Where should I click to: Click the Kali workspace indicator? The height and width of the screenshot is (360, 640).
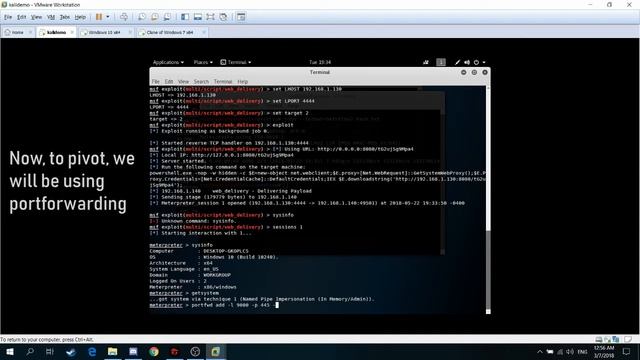[x=441, y=62]
